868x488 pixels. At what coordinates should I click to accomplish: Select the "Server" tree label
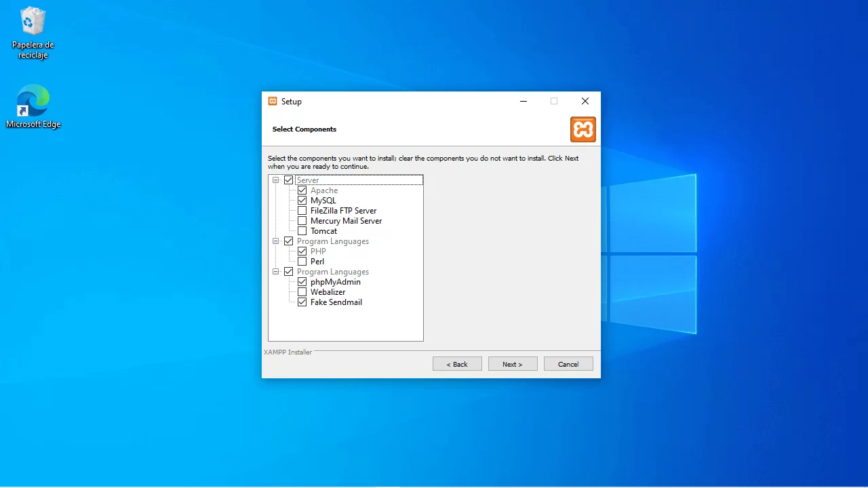(308, 180)
